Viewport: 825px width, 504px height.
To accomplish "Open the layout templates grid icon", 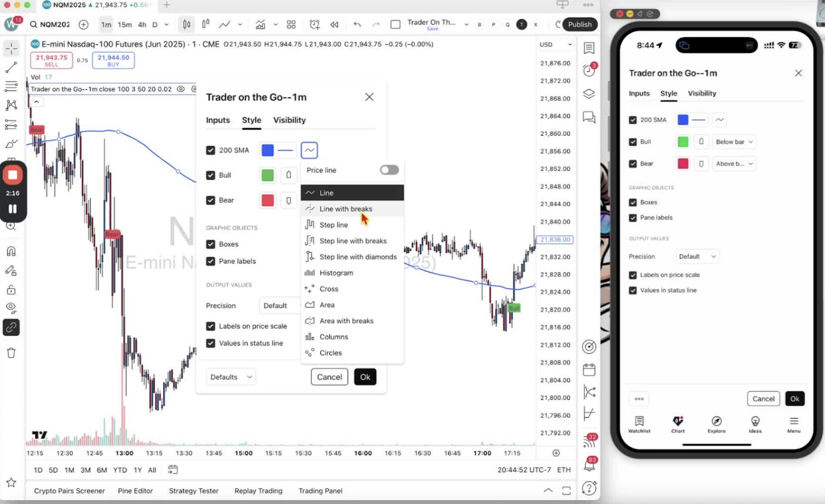I will click(291, 24).
